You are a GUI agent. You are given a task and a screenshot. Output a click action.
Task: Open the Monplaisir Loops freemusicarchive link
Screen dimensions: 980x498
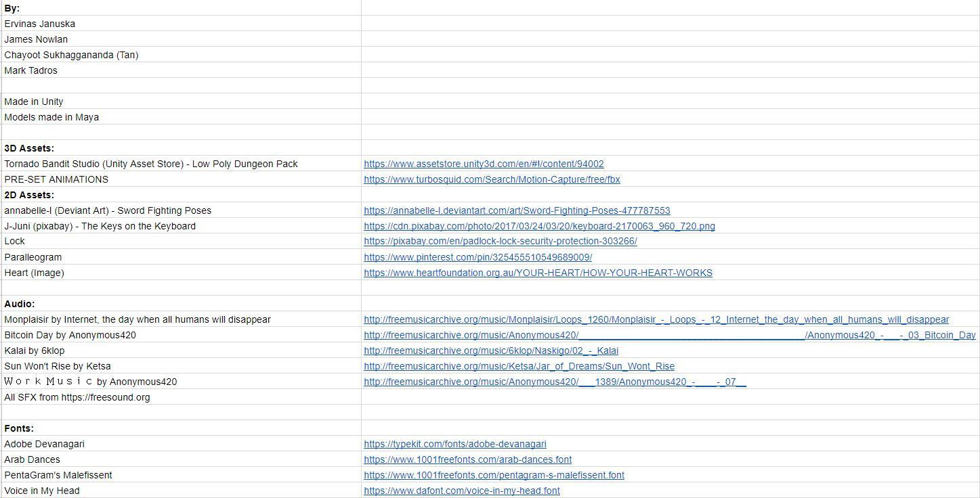point(656,319)
